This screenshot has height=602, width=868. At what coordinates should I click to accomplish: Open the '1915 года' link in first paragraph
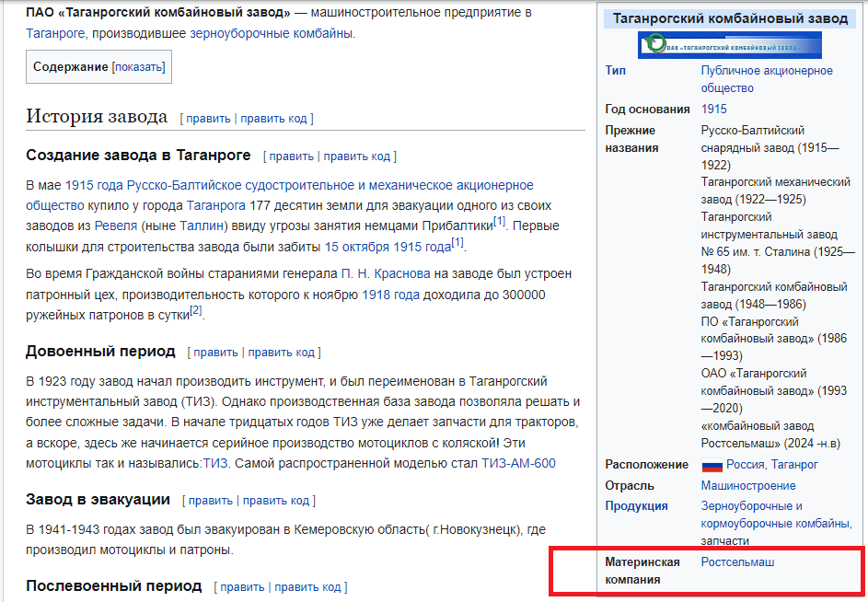click(94, 186)
